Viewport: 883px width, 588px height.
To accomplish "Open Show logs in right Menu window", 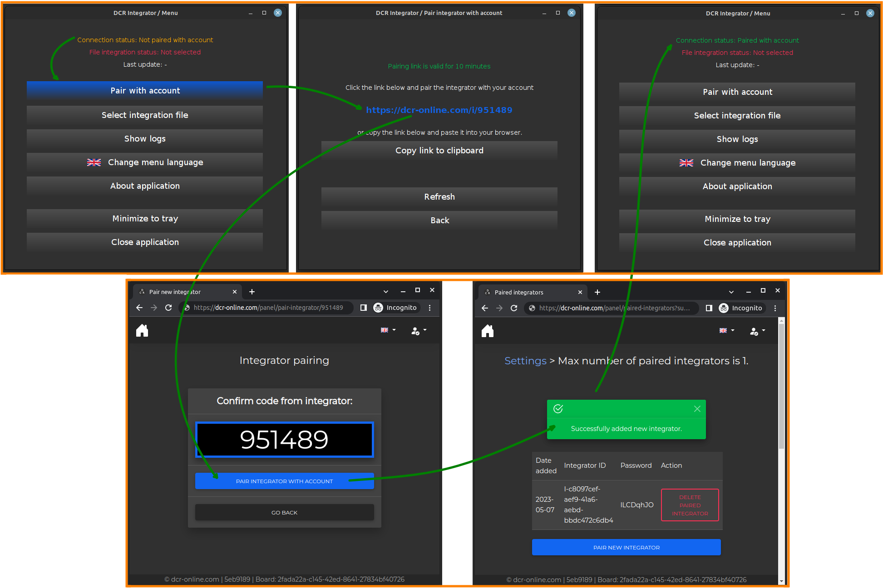I will pos(737,139).
